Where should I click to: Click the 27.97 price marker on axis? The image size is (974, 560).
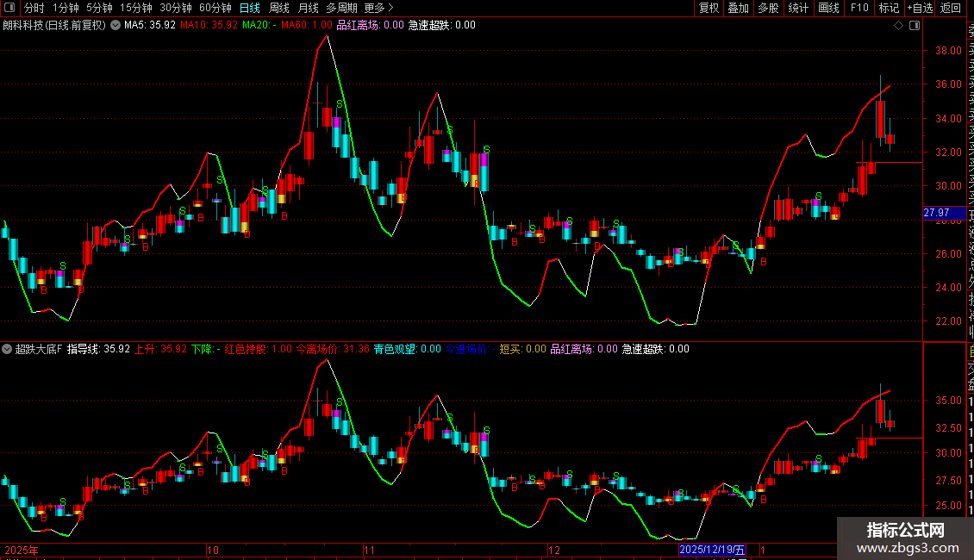point(944,213)
